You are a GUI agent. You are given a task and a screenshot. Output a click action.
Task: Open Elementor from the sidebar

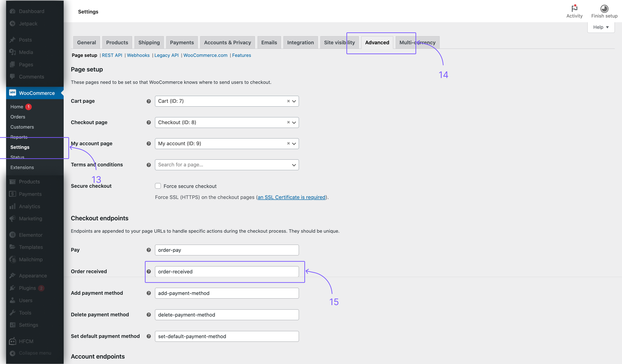pos(31,235)
